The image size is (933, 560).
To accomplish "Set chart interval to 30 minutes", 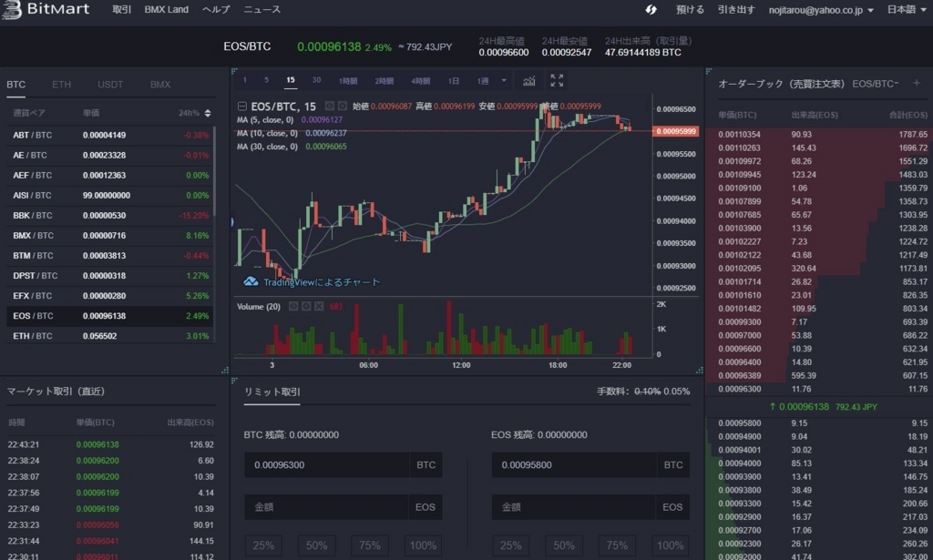I will (316, 80).
